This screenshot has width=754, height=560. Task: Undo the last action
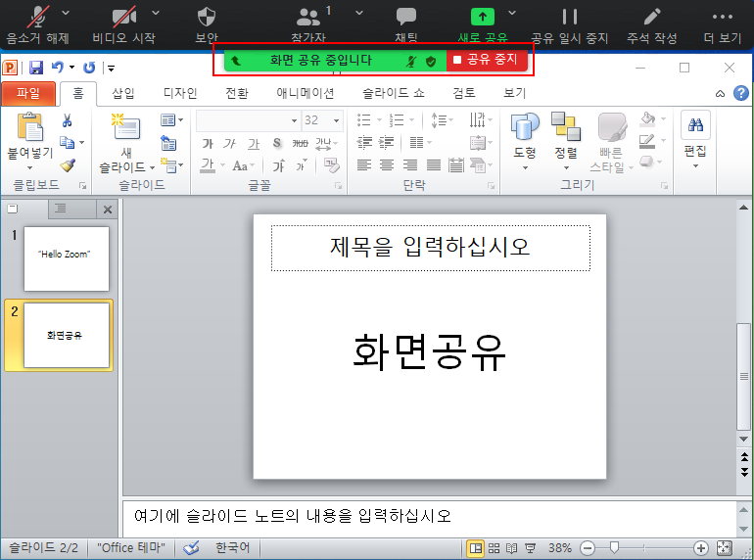[58, 68]
